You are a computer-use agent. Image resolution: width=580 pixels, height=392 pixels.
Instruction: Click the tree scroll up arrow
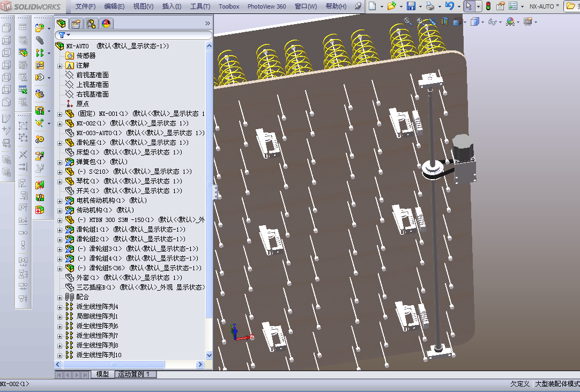click(209, 46)
